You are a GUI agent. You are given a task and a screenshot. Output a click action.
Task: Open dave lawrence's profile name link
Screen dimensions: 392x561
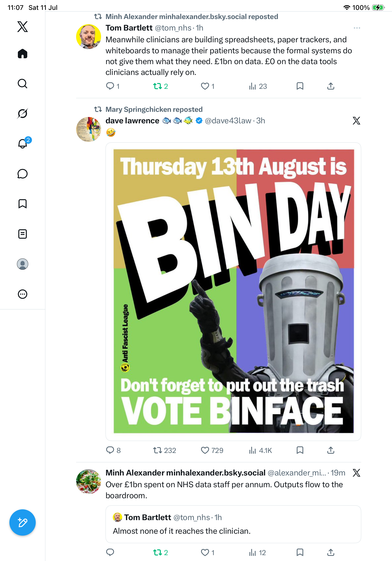[132, 121]
